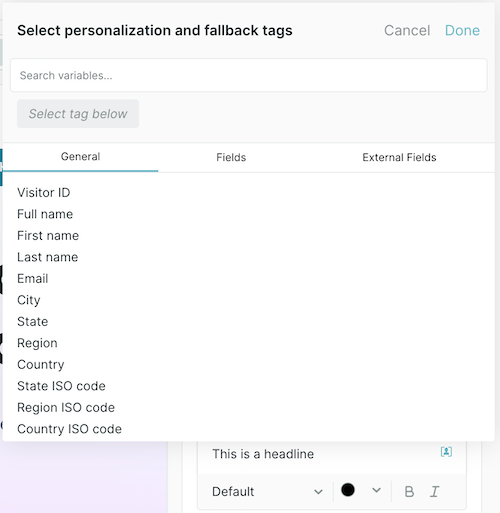The height and width of the screenshot is (513, 500).
Task: Open the Default font dropdown
Action: [x=267, y=491]
